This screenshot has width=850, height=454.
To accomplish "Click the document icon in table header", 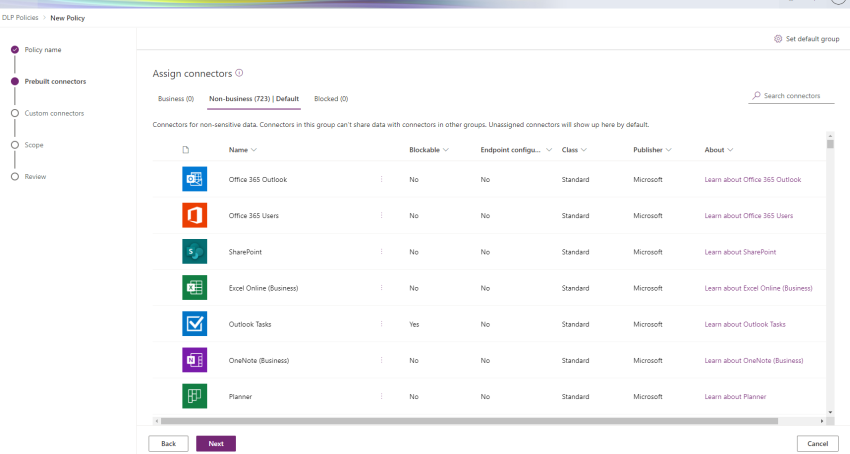I will pos(185,150).
